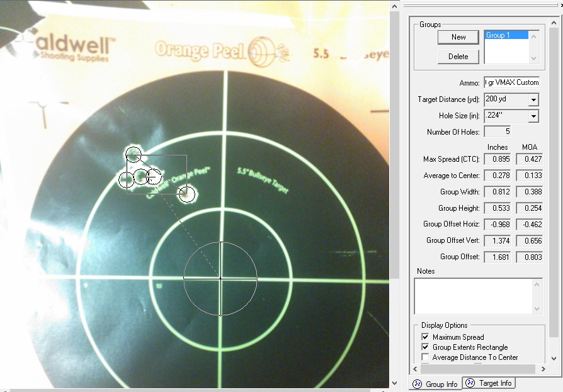Screen dimensions: 563x392
Task: Open the Target Distance dropdown arrow
Action: (x=533, y=99)
